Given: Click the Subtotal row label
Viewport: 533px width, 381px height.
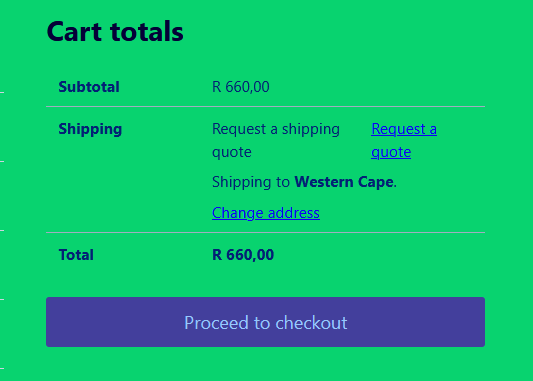Looking at the screenshot, I should (89, 87).
